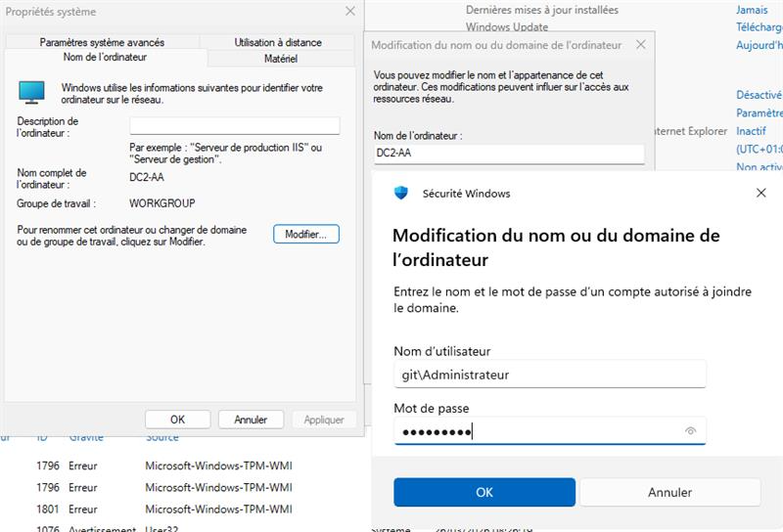The width and height of the screenshot is (783, 532).
Task: Reveal password with the eye icon
Action: click(690, 430)
